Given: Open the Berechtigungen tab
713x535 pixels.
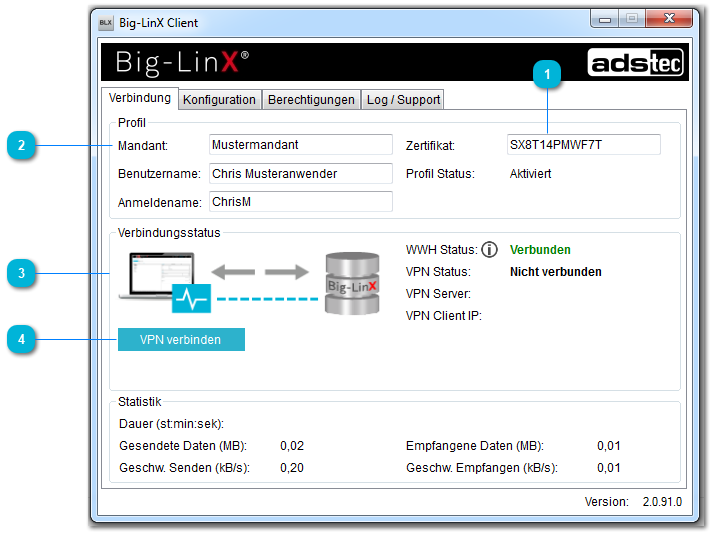Looking at the screenshot, I should (311, 100).
